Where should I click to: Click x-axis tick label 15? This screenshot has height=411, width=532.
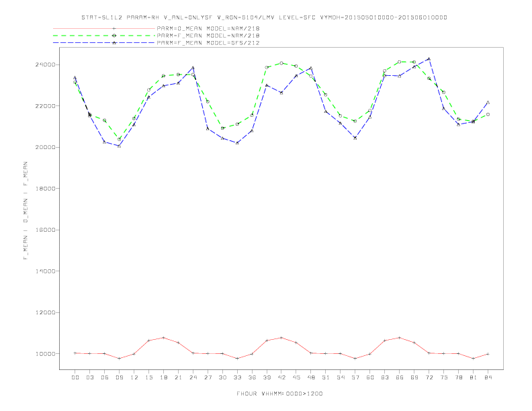pyautogui.click(x=148, y=377)
